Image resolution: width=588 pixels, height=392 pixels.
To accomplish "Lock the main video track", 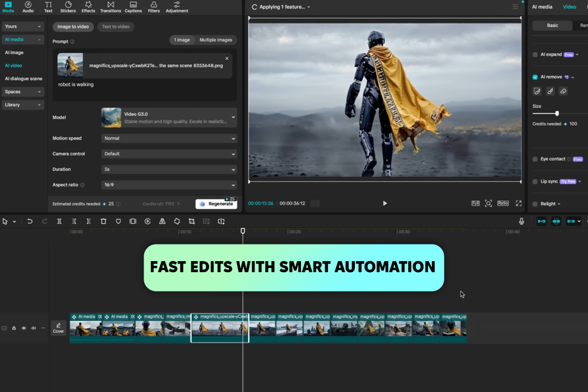I will coord(14,328).
